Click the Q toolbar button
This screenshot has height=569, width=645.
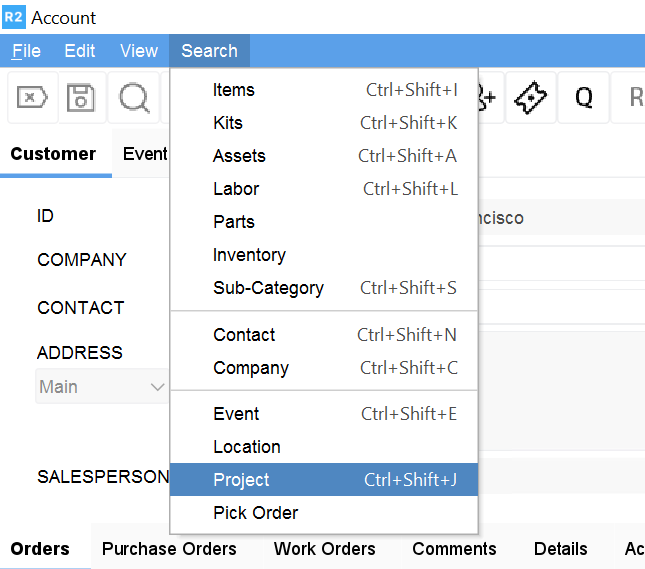click(583, 97)
